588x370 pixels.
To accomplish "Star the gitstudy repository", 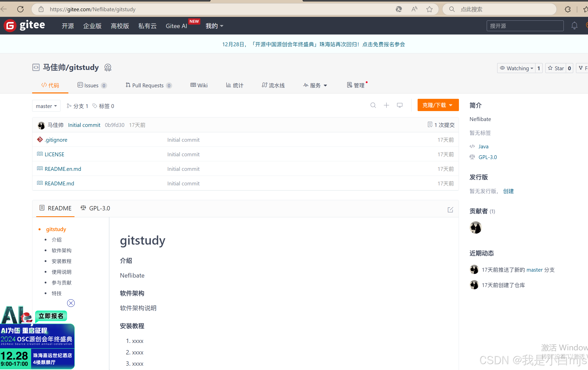I will tap(556, 68).
